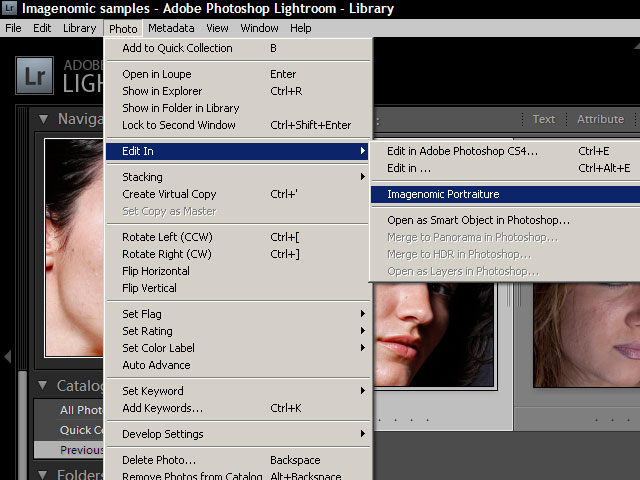The height and width of the screenshot is (480, 640).
Task: Select Rotate Right (CW)
Action: click(x=238, y=254)
